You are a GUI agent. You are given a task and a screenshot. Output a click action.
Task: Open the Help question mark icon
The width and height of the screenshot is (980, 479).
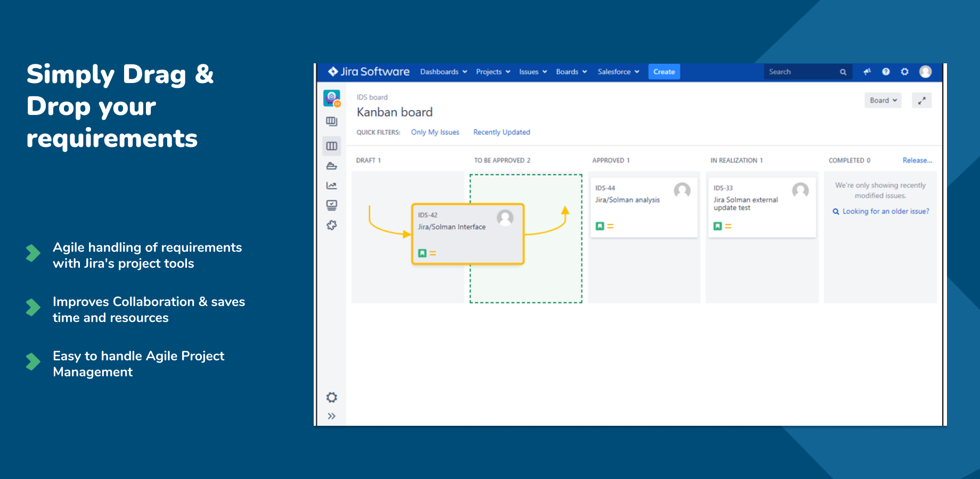(x=886, y=71)
